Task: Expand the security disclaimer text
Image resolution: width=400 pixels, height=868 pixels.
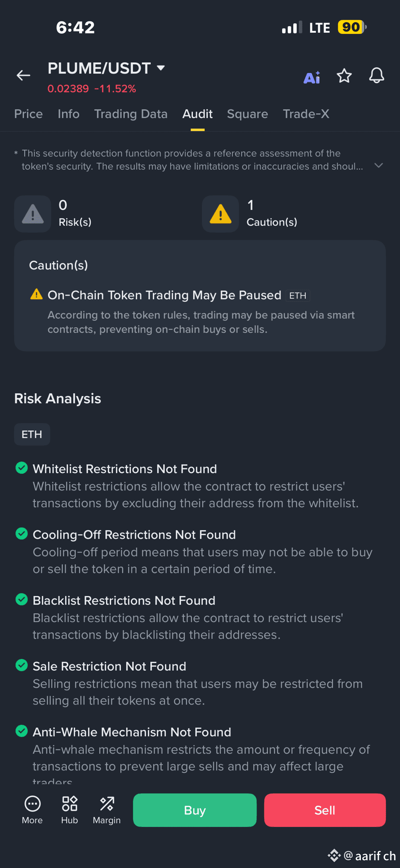Action: coord(379,165)
